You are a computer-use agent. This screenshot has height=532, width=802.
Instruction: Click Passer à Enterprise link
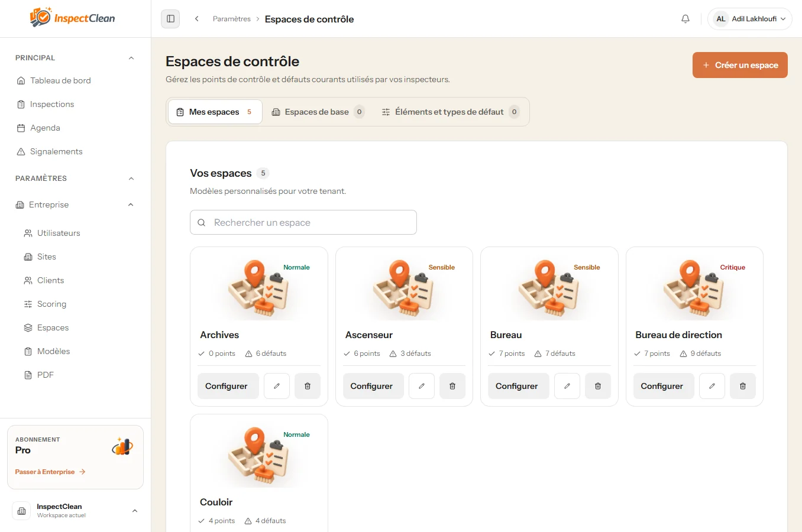(50, 472)
